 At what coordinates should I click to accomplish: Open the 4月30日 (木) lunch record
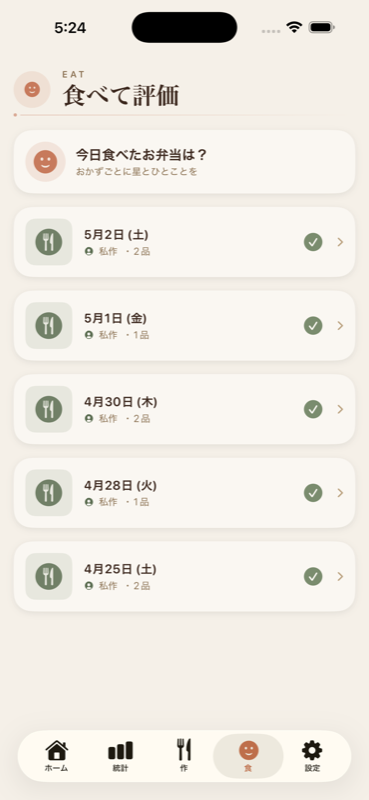click(x=184, y=409)
